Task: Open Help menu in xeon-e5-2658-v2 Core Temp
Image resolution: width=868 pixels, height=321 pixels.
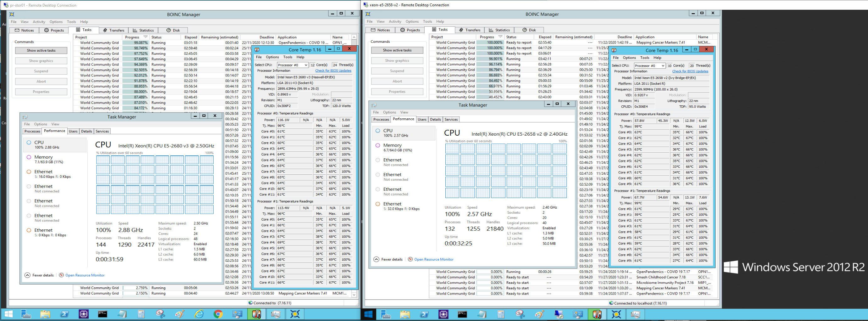Action: [x=657, y=58]
